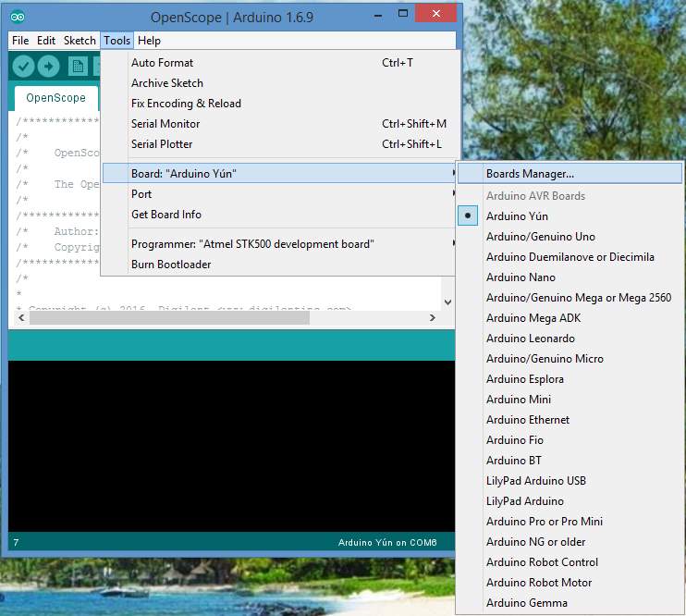686x616 pixels.
Task: Click the horizontal scrollbar in the editor
Action: click(169, 318)
